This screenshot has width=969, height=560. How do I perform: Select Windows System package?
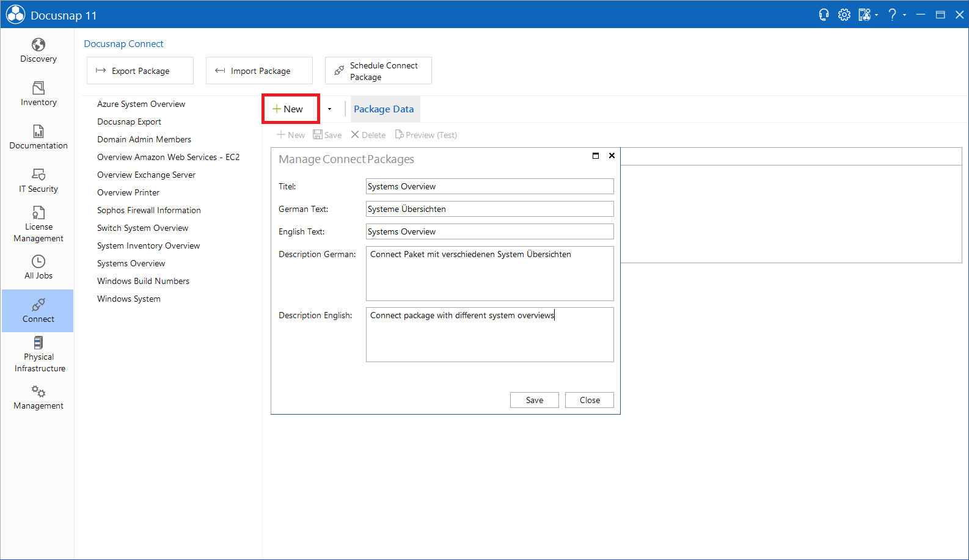point(129,299)
